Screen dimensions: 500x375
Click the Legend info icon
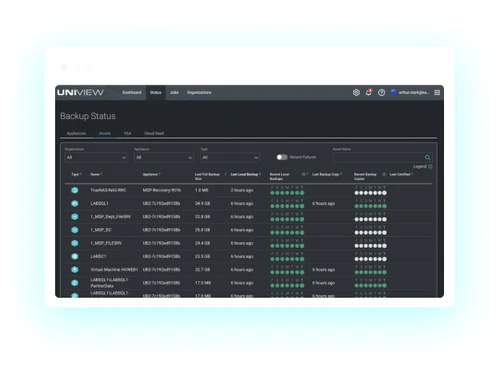click(x=430, y=166)
